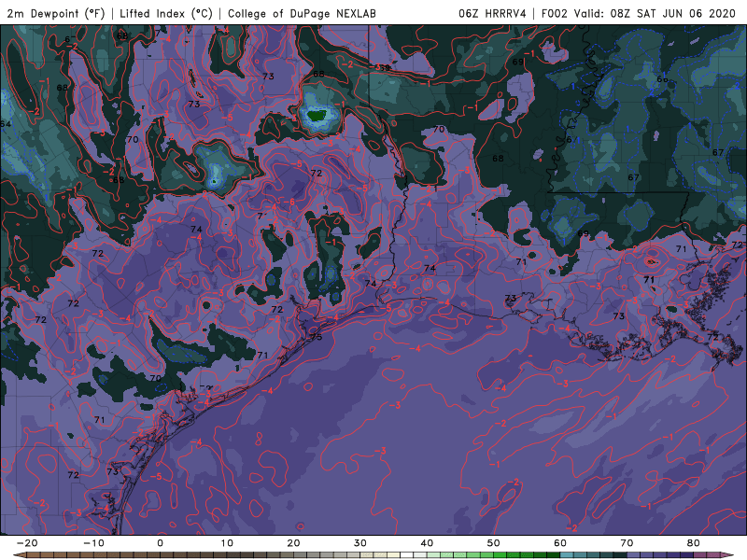Click the 70 label on the color scale
This screenshot has height=560, width=747.
pos(627,543)
